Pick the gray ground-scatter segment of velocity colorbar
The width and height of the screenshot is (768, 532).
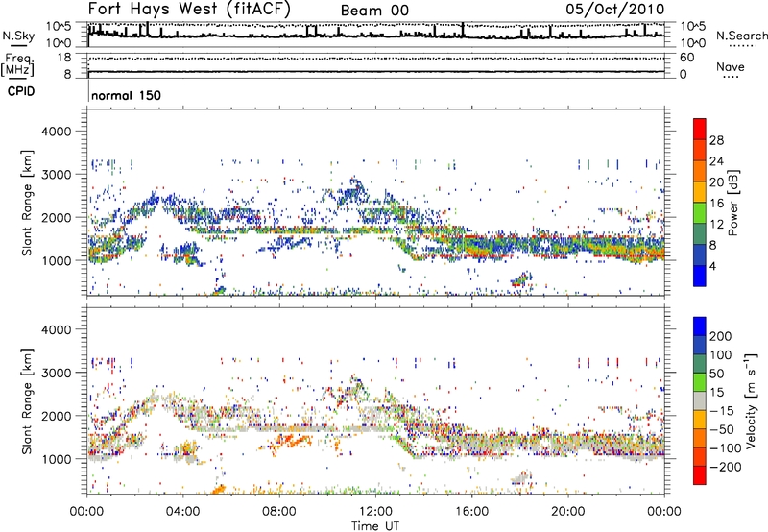tap(700, 400)
